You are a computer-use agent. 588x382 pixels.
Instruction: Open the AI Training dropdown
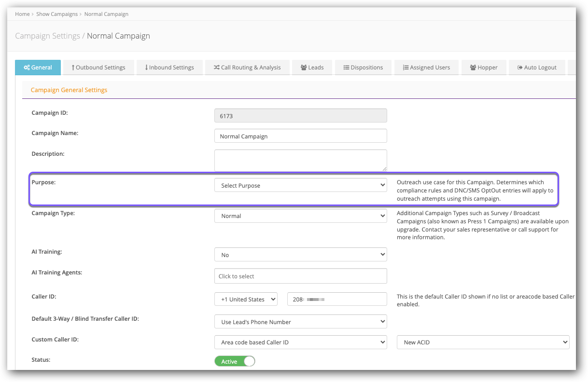pos(300,255)
